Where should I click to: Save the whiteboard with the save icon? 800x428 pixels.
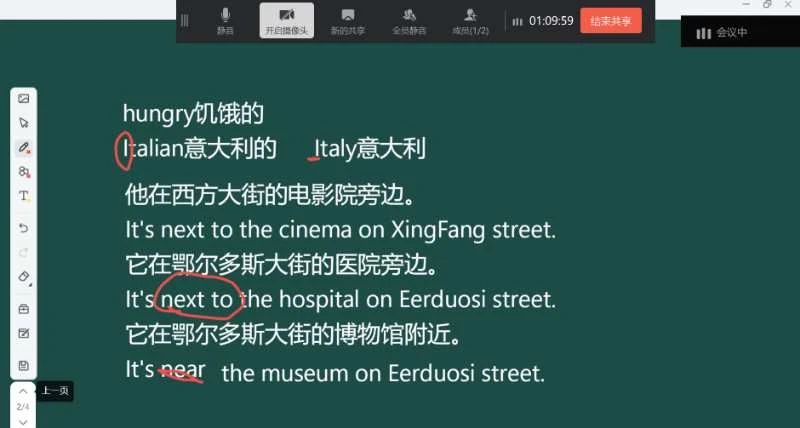(24, 365)
